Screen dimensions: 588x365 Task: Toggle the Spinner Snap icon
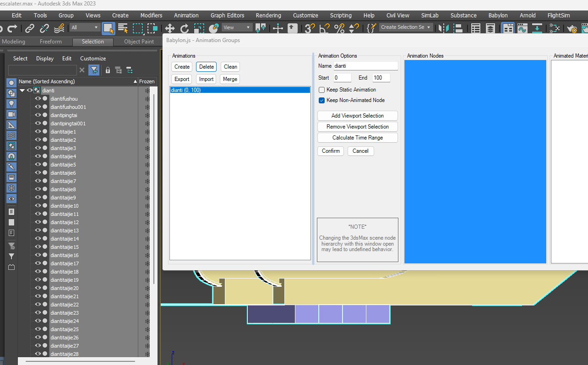[x=354, y=28]
